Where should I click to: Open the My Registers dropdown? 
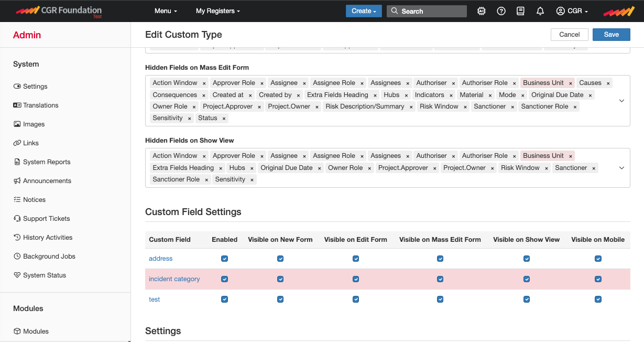tap(218, 11)
